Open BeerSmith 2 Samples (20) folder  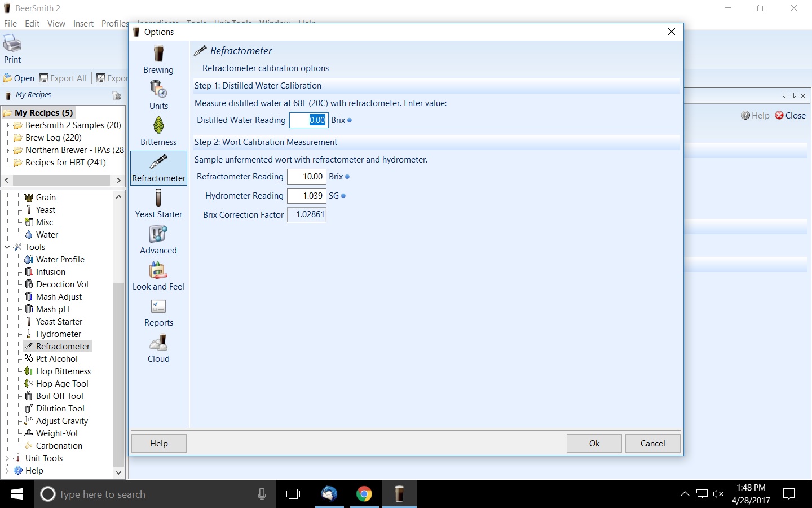point(67,125)
